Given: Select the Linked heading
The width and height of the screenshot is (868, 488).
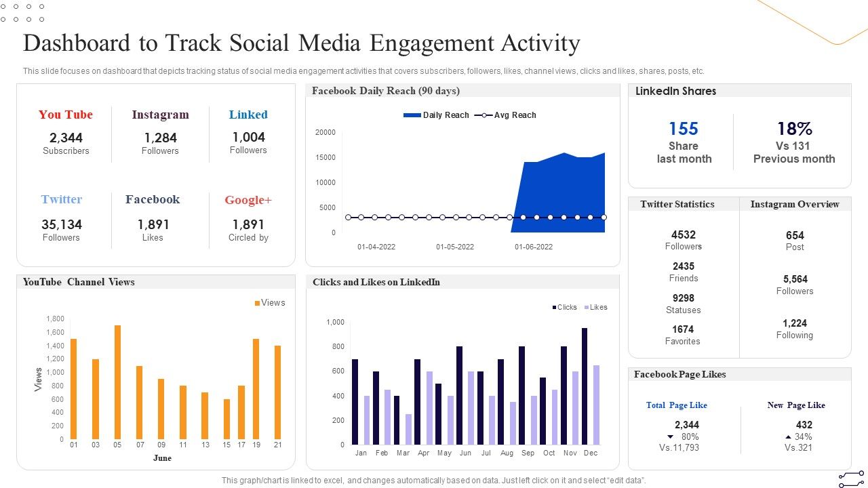Looking at the screenshot, I should pos(248,115).
